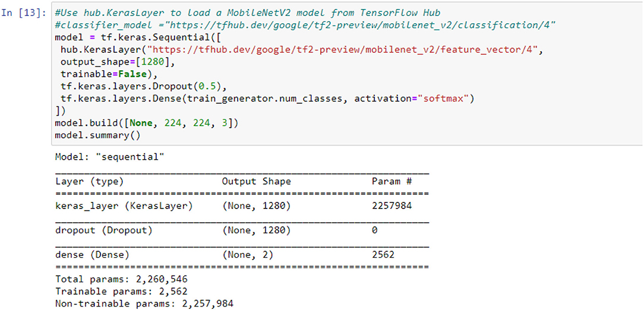
Task: Click the closing '])' bracket line
Action: (x=60, y=111)
